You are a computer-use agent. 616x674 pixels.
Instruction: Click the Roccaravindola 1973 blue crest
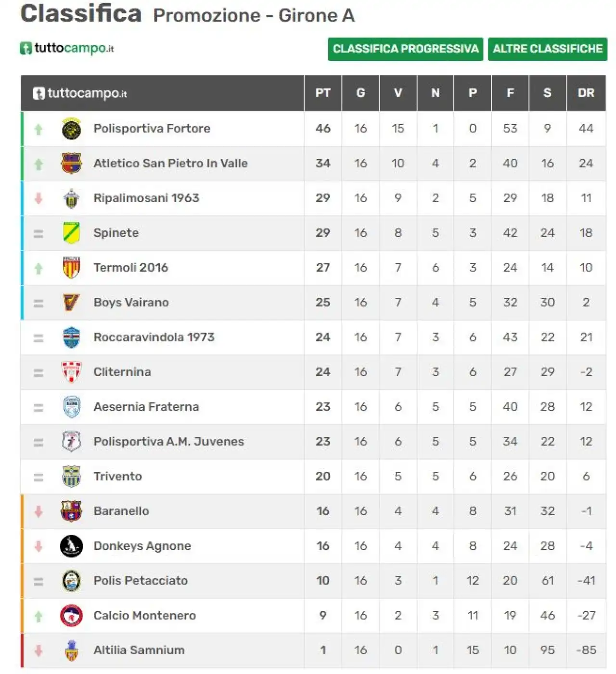click(x=71, y=337)
